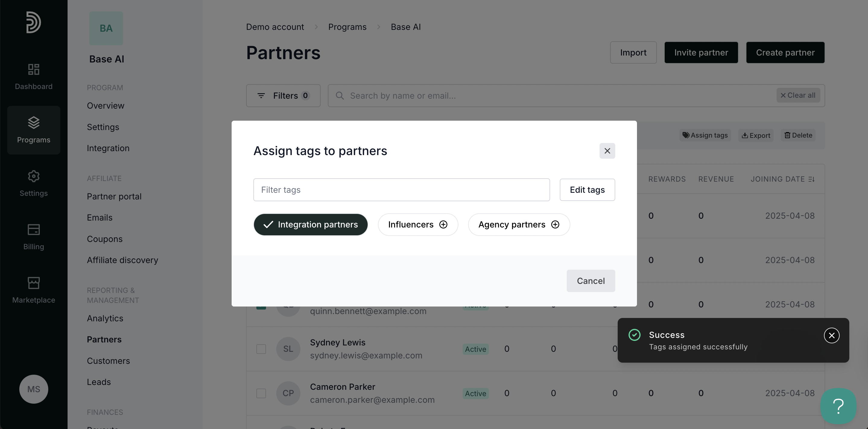The width and height of the screenshot is (868, 429).
Task: Sort by Joining Date column
Action: coord(782,179)
